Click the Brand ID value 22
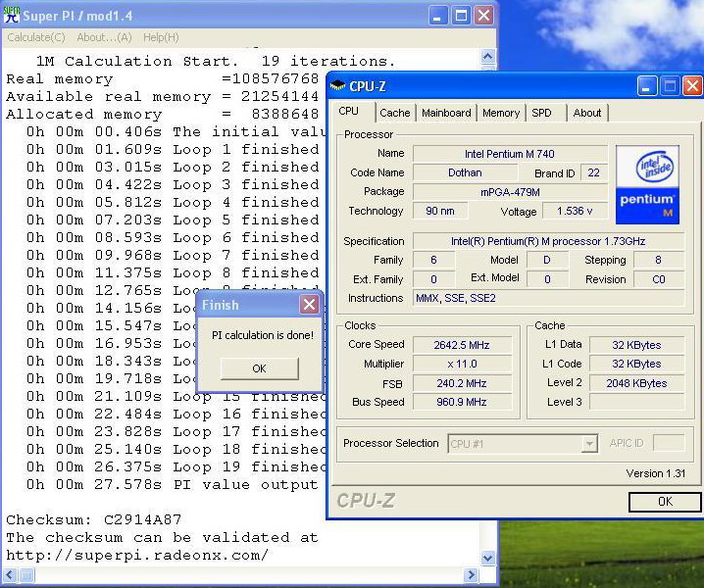Viewport: 704px width, 588px height. (x=593, y=172)
